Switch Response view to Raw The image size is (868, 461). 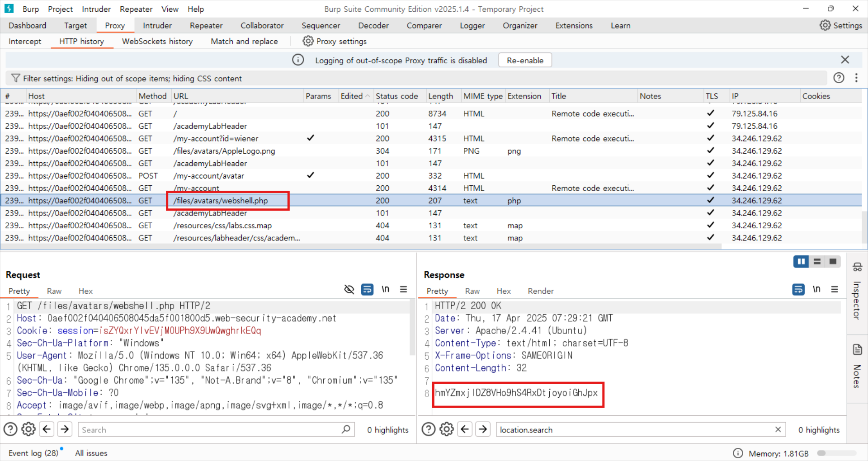point(472,291)
